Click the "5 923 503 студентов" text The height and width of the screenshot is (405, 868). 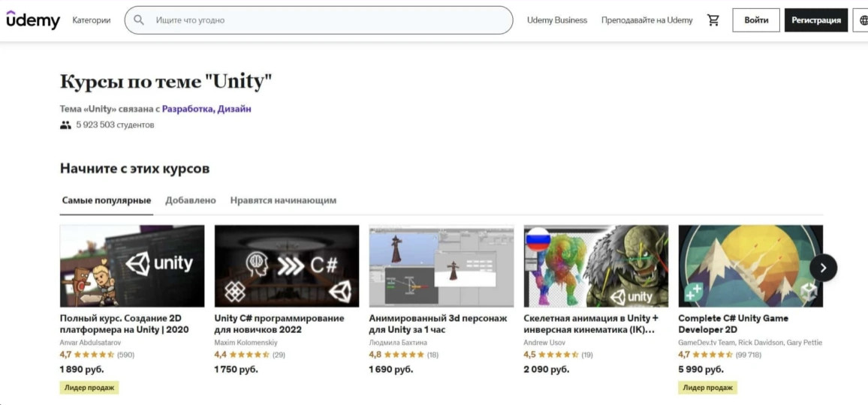[x=115, y=125]
